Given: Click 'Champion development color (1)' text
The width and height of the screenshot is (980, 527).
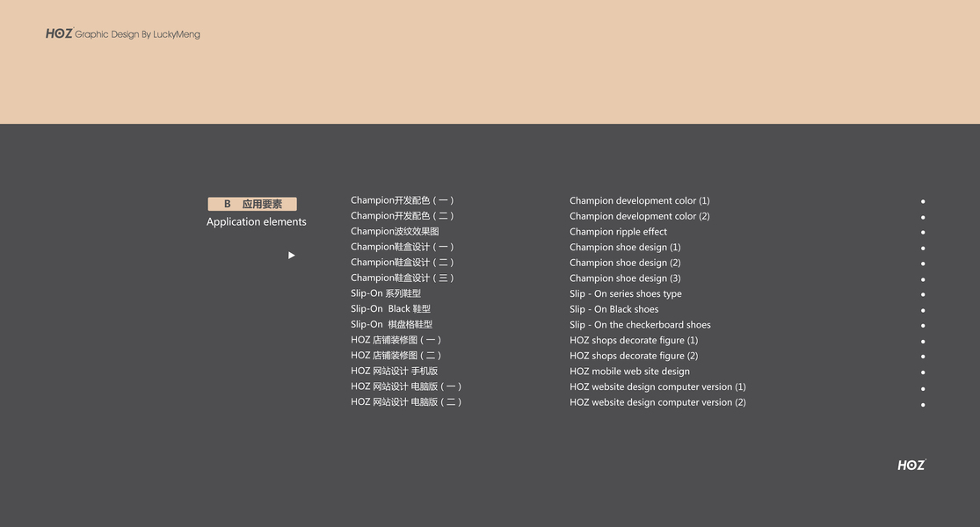Looking at the screenshot, I should [x=639, y=201].
